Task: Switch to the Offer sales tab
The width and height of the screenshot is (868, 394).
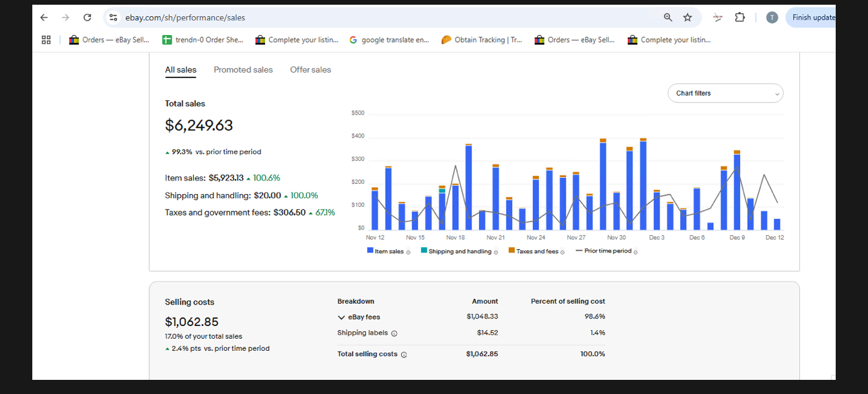Action: (x=310, y=70)
